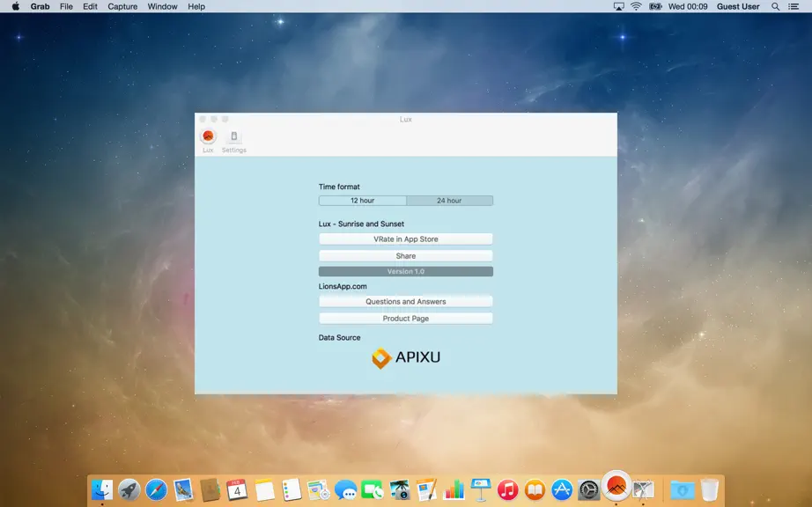Click the Rate in App Store button

coord(406,239)
